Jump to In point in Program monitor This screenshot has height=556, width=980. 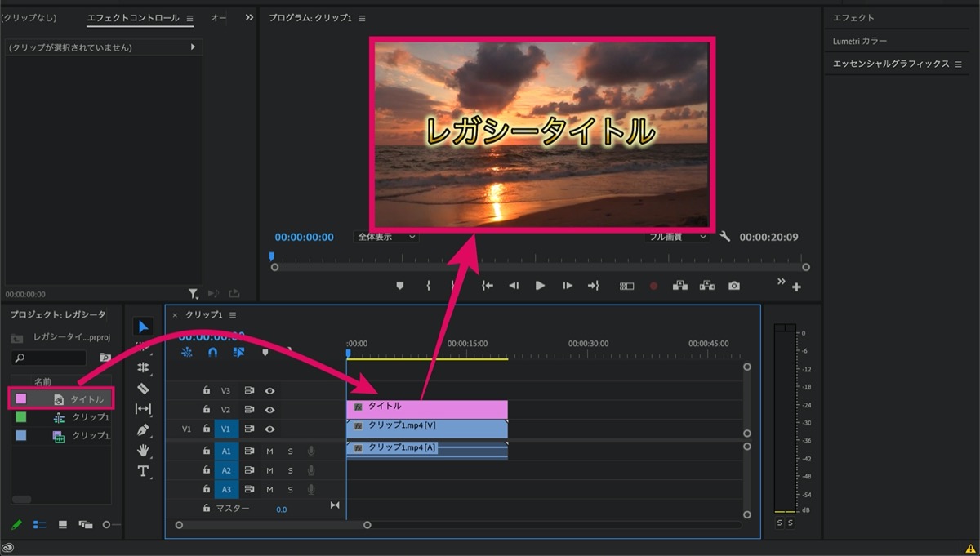[488, 286]
